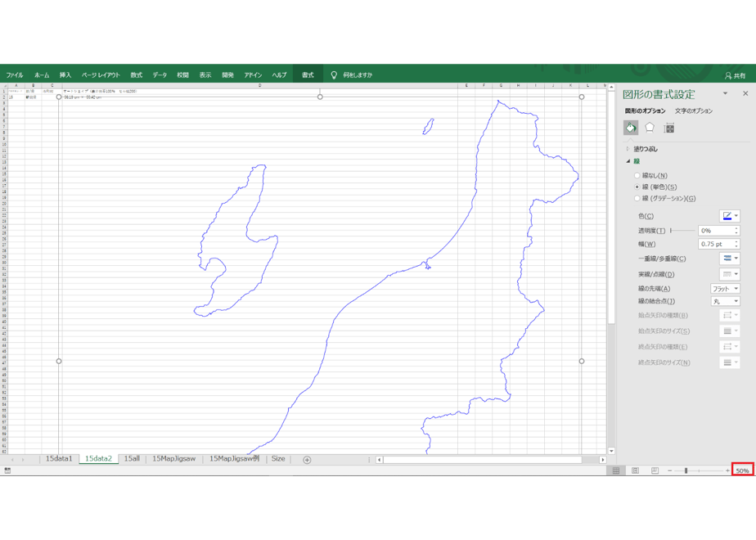Viewport: 756px width, 540px height.
Task: Click the macro record status bar icon
Action: point(7,470)
